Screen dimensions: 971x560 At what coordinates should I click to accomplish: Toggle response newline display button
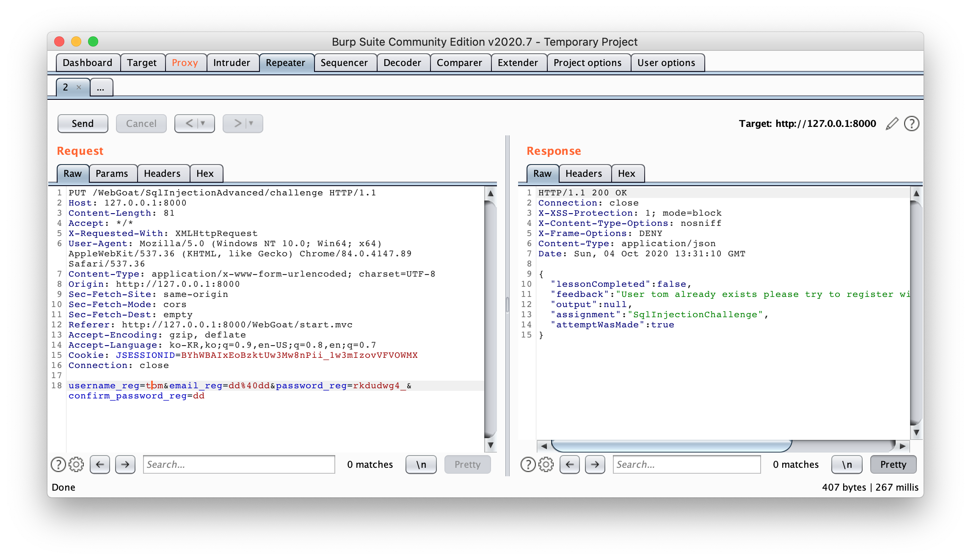point(847,464)
